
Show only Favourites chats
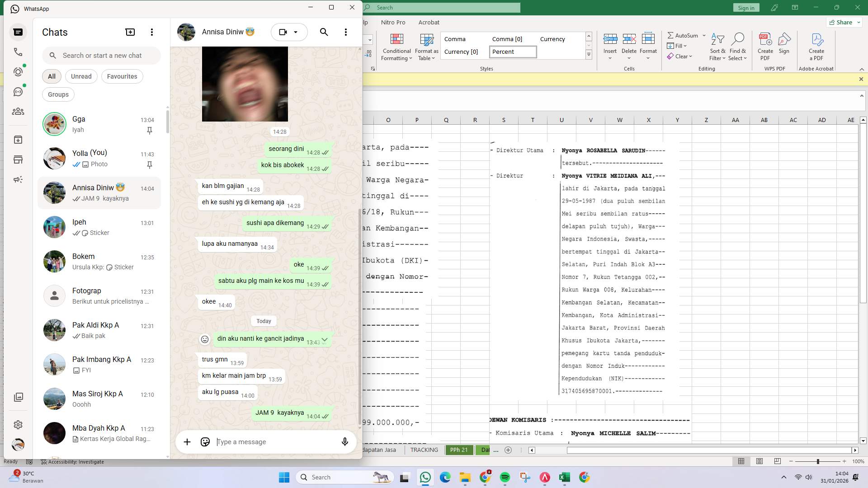(122, 76)
